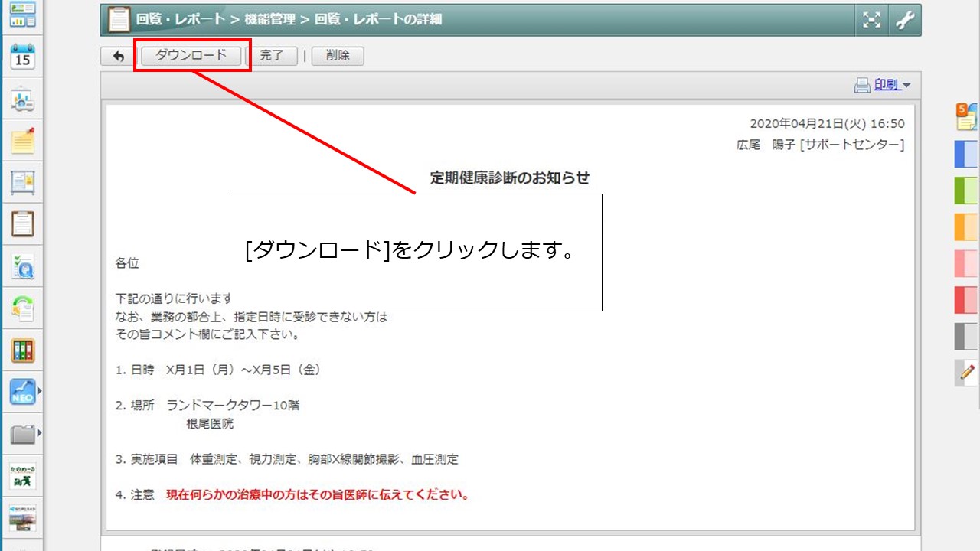Open the presentation screen icon in sidebar
The image size is (980, 551).
(23, 99)
